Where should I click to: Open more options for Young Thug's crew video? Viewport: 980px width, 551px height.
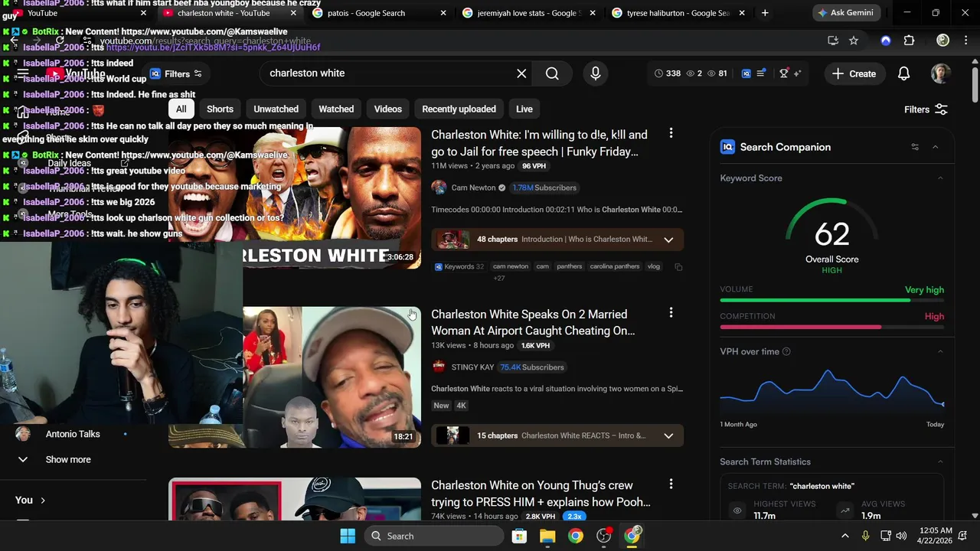click(671, 484)
